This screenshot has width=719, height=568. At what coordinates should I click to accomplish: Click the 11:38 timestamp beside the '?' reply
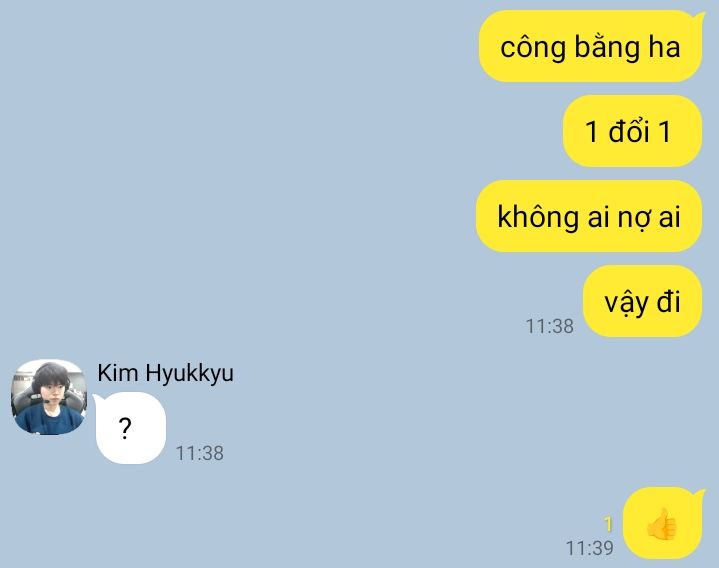(x=200, y=453)
